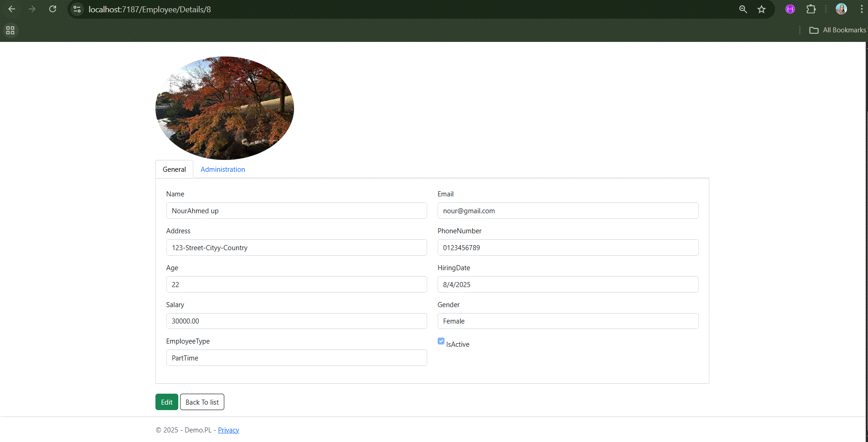The width and height of the screenshot is (868, 442).
Task: Switch to the Administration tab
Action: tap(223, 170)
